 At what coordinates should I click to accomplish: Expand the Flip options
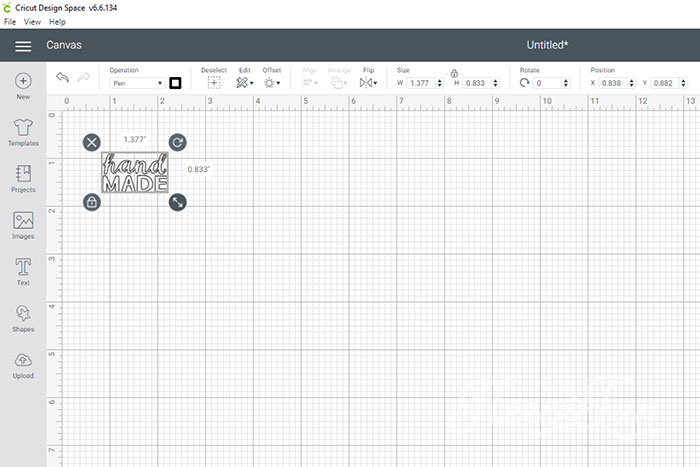pyautogui.click(x=368, y=78)
